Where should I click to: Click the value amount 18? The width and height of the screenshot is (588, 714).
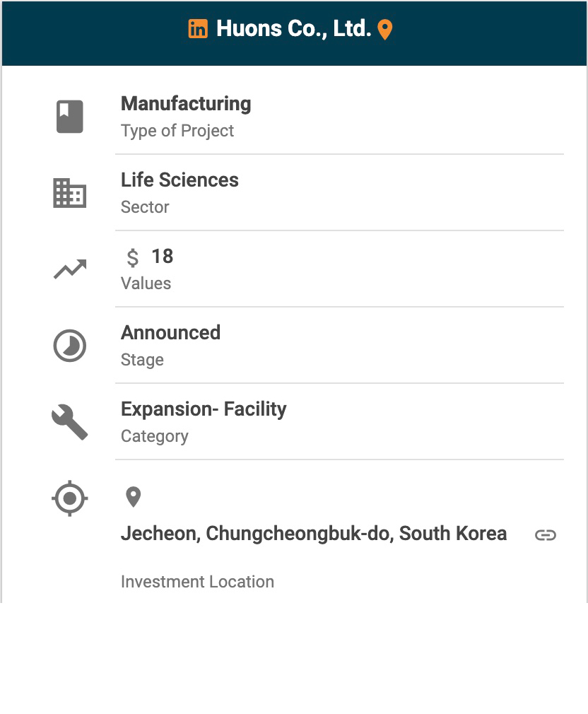163,257
